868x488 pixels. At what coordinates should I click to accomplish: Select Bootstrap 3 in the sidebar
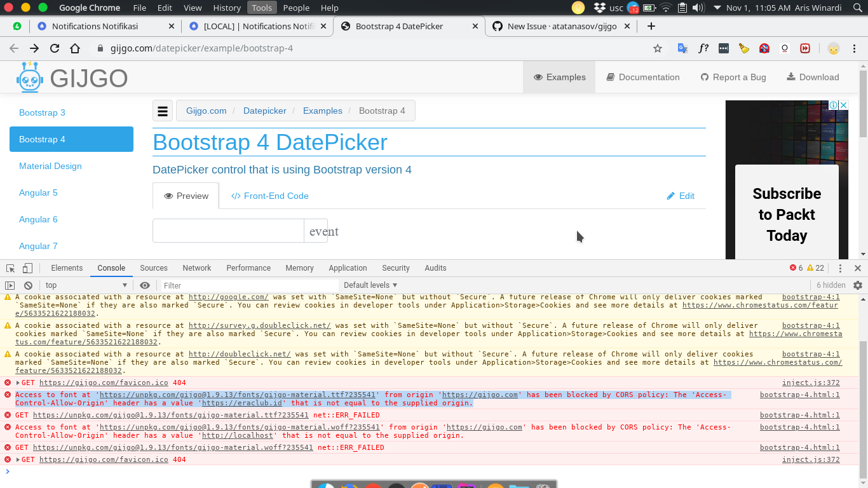(42, 112)
